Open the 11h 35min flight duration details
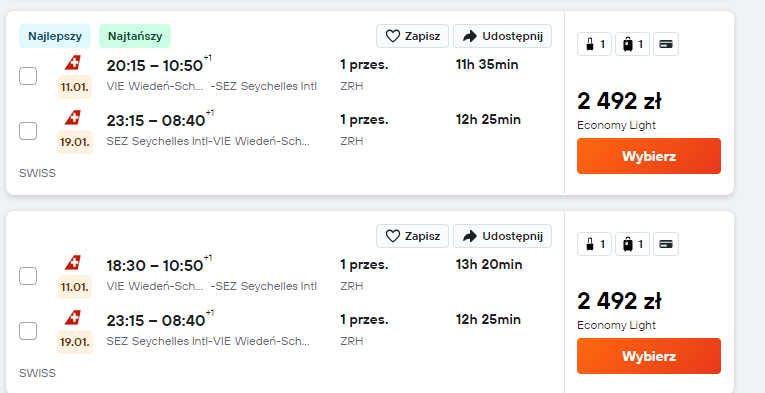Viewport: 765px width, 393px height. coord(487,65)
